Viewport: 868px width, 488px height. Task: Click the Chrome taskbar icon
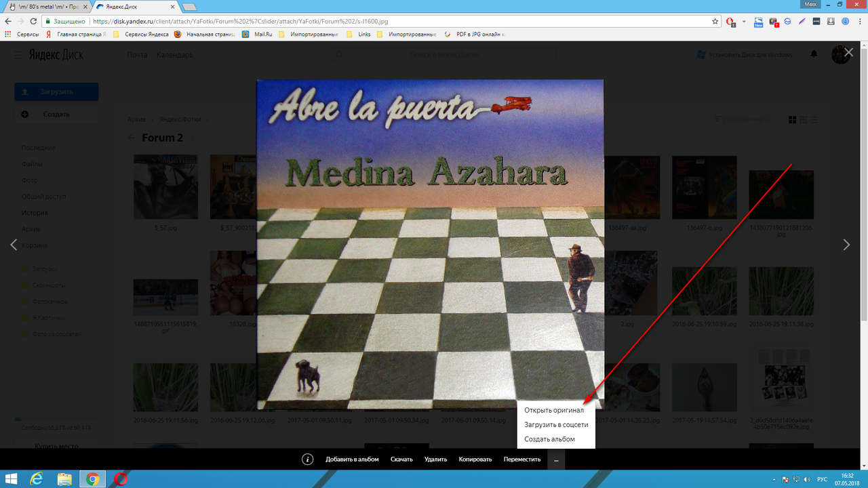pos(92,479)
